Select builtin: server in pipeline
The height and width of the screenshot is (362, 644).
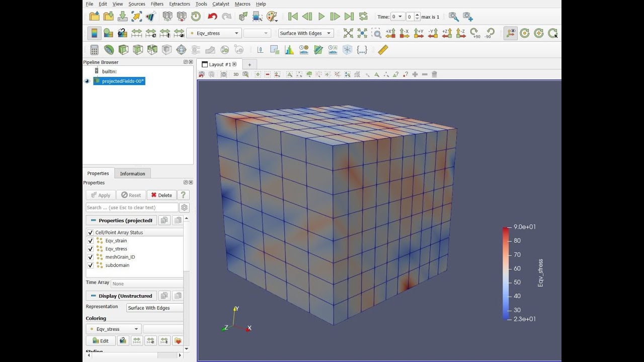coord(109,71)
